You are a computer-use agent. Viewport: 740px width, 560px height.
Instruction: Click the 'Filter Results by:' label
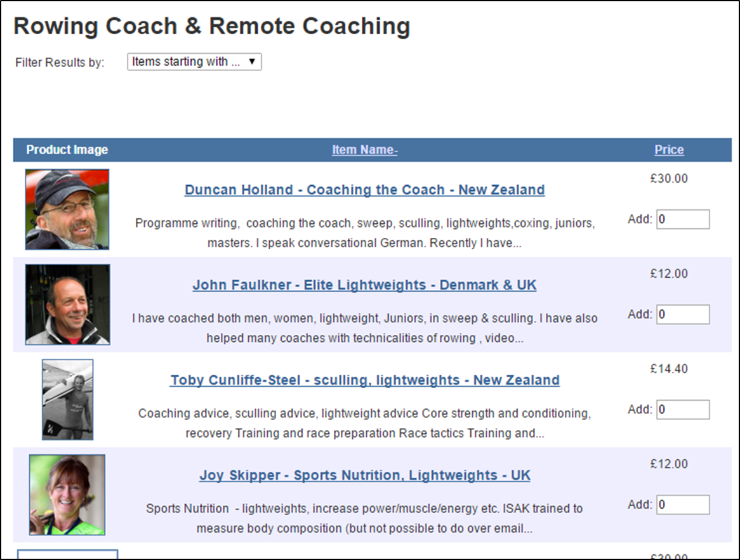pos(60,62)
